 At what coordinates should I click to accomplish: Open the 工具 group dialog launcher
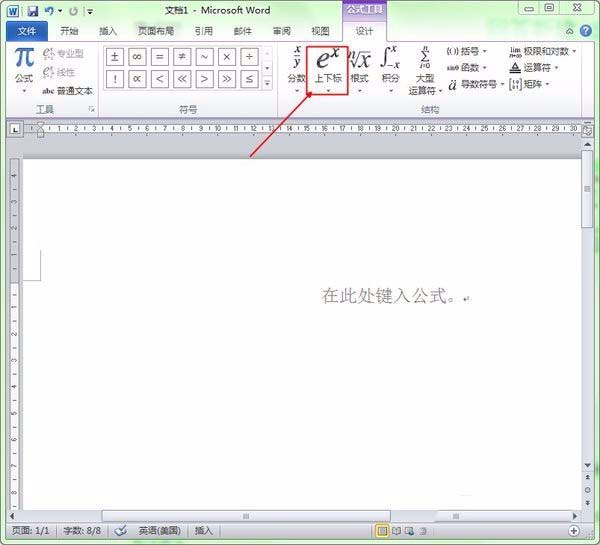[91, 109]
